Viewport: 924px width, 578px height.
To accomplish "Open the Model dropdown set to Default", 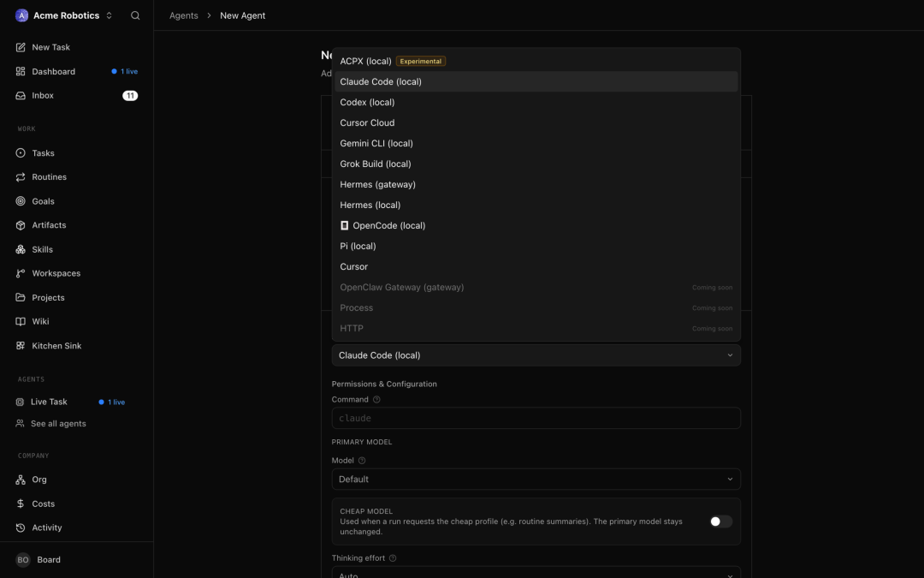I will [x=536, y=479].
